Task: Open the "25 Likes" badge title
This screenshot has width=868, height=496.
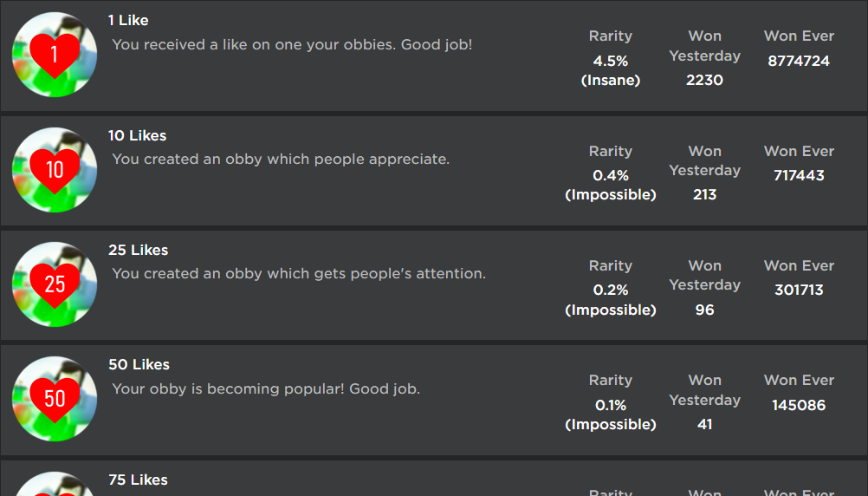Action: click(138, 250)
